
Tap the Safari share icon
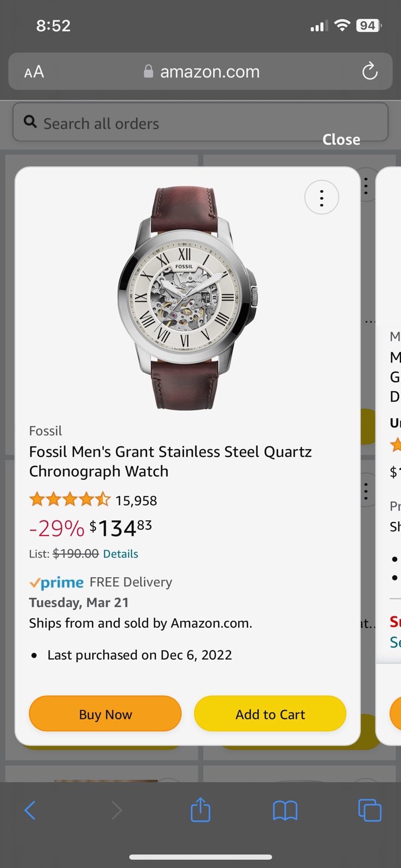200,810
